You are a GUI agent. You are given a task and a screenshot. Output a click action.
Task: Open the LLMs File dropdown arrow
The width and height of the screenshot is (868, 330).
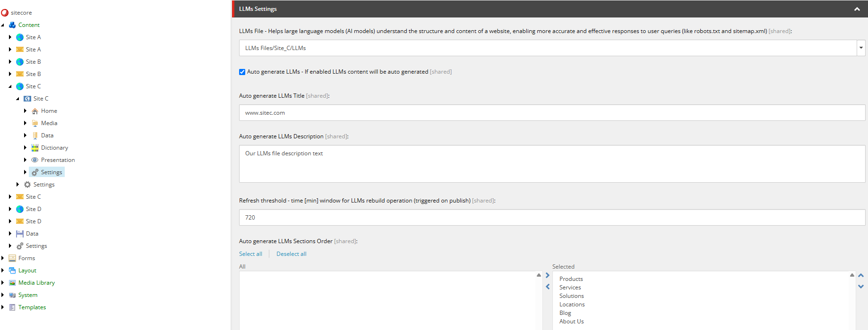861,48
